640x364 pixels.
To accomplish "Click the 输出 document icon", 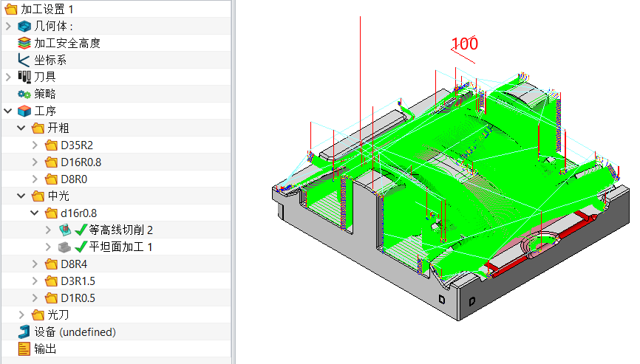I will pos(24,349).
